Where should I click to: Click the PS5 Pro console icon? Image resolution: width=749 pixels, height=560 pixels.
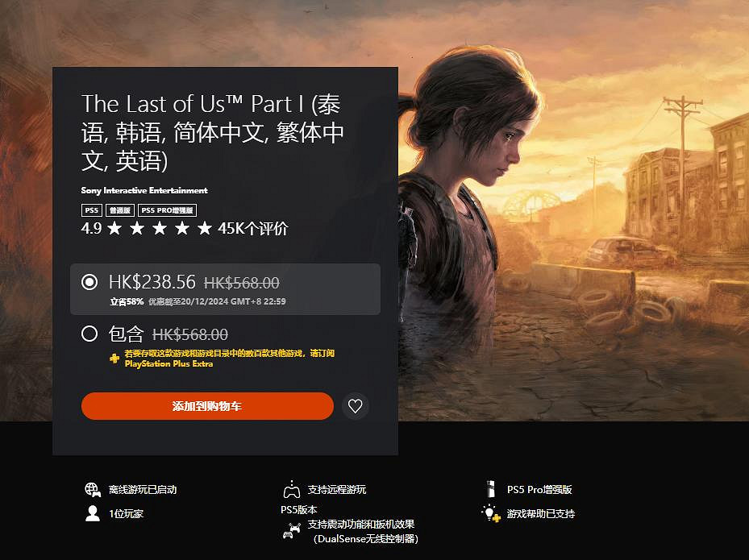coord(490,489)
